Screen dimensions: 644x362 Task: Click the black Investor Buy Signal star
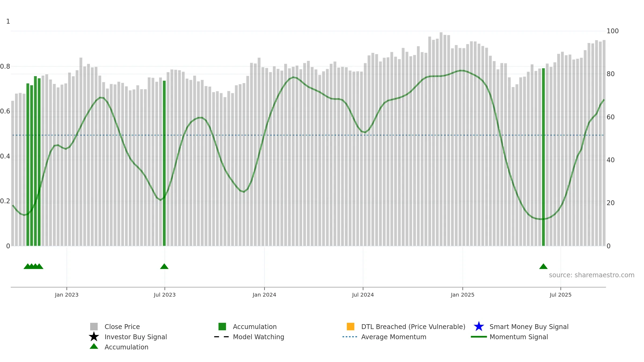pos(94,337)
